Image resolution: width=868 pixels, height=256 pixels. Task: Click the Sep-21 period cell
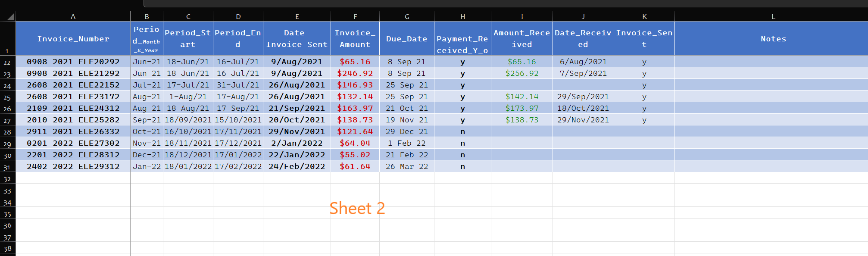(x=147, y=120)
